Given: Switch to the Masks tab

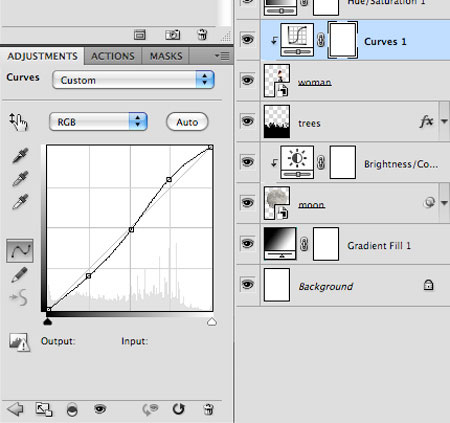Looking at the screenshot, I should [x=166, y=56].
